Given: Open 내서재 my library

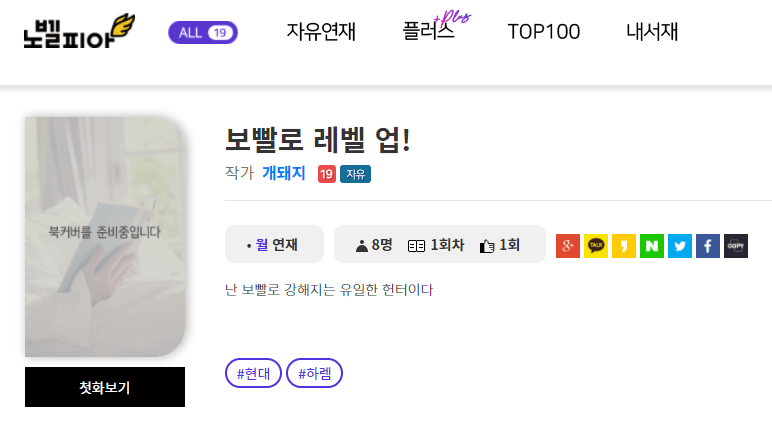Looking at the screenshot, I should [x=652, y=32].
